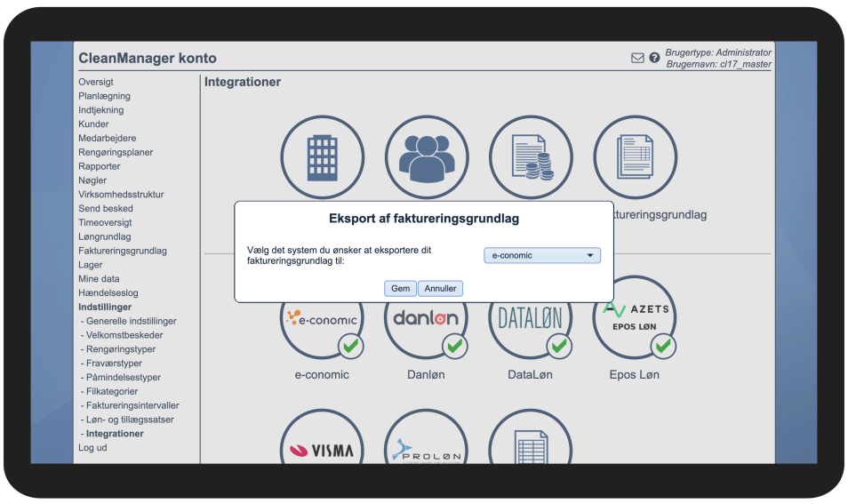The width and height of the screenshot is (848, 504).
Task: Toggle the green checkmark on e-conomic
Action: pos(351,346)
